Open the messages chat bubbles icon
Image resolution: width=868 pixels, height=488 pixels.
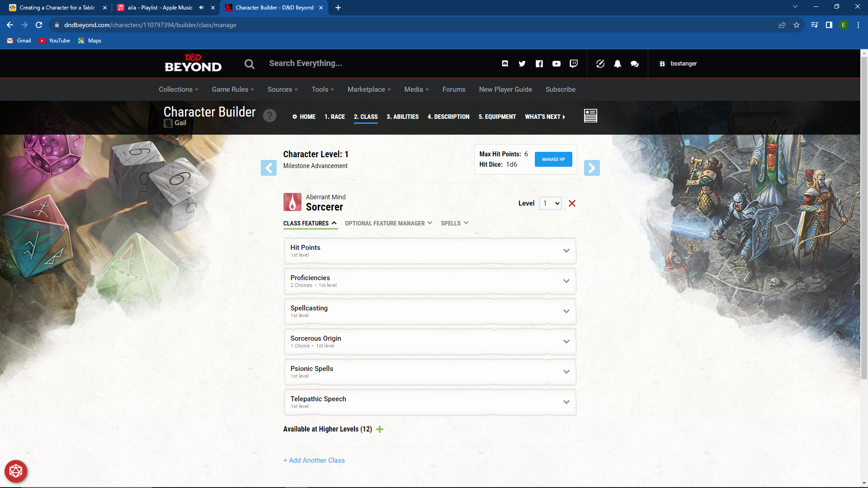pyautogui.click(x=635, y=64)
